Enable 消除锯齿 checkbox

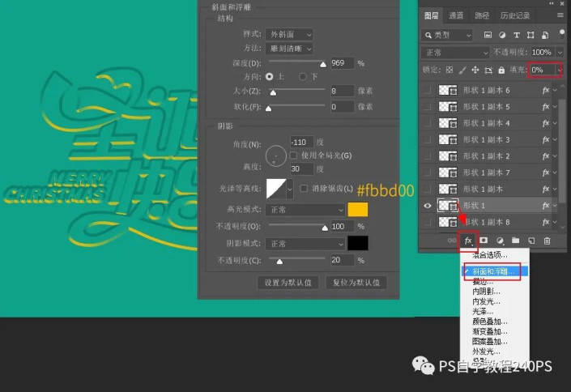[x=304, y=189]
